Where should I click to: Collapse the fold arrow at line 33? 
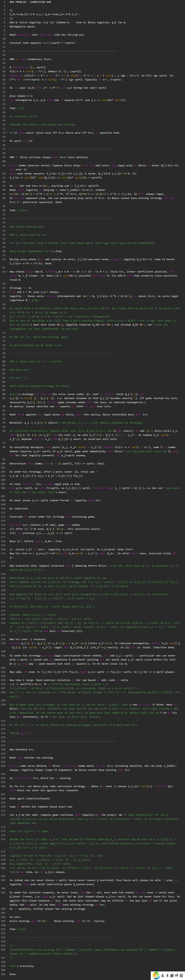tap(7, 133)
